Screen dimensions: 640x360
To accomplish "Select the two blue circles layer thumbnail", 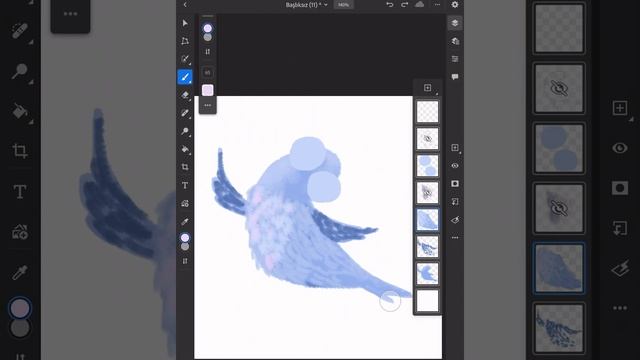I will [x=427, y=166].
